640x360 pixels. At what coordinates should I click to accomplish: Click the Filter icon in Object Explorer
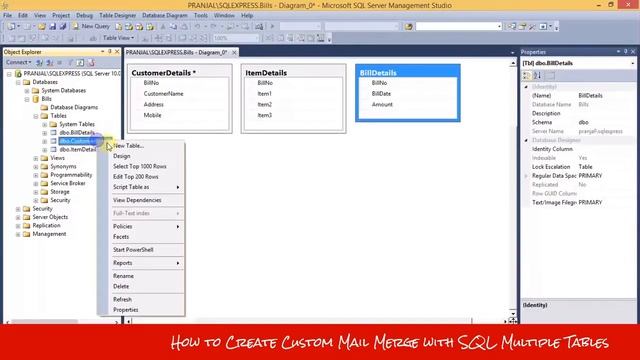pyautogui.click(x=70, y=62)
